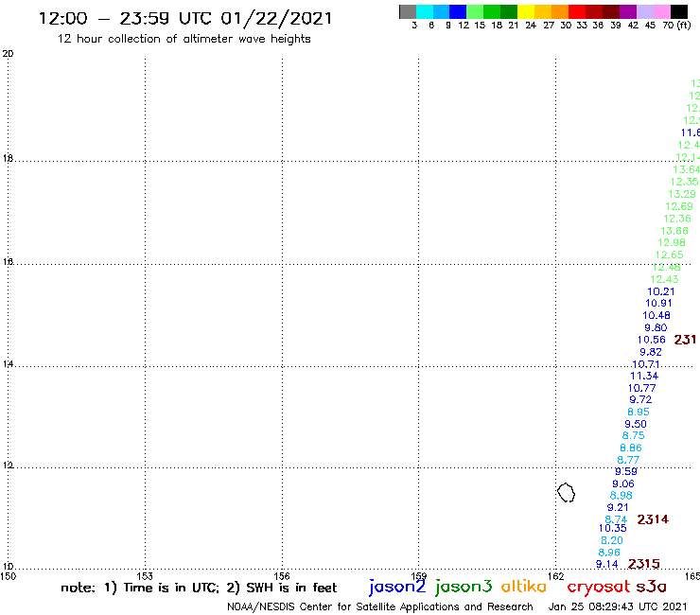Click the dark red track label 2315
Image resolution: width=700 pixels, height=615 pixels.
pos(643,564)
